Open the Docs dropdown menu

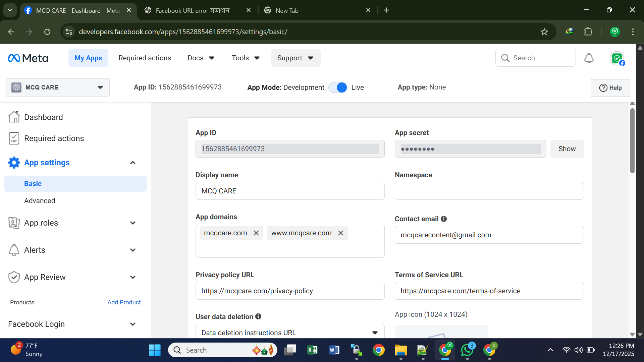tap(201, 58)
